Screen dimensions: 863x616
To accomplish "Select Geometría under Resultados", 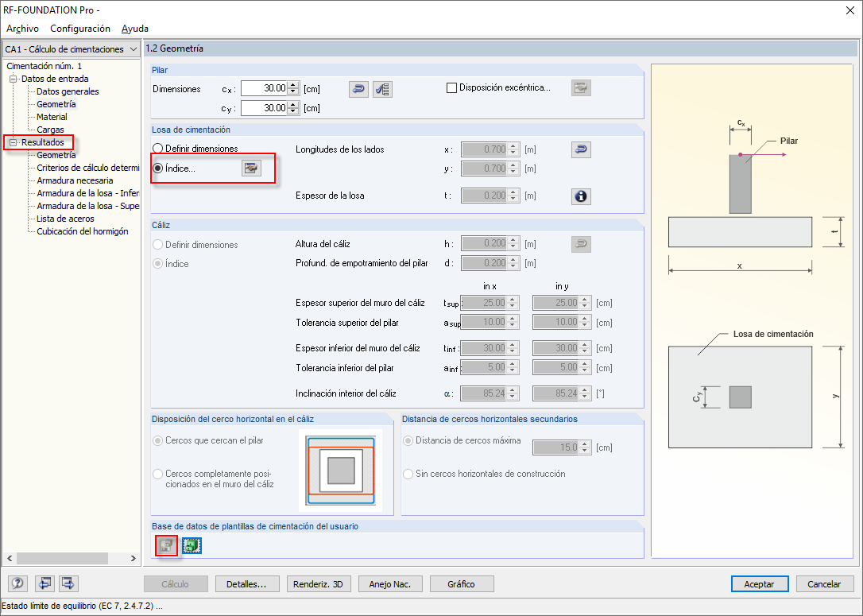I will 56,155.
